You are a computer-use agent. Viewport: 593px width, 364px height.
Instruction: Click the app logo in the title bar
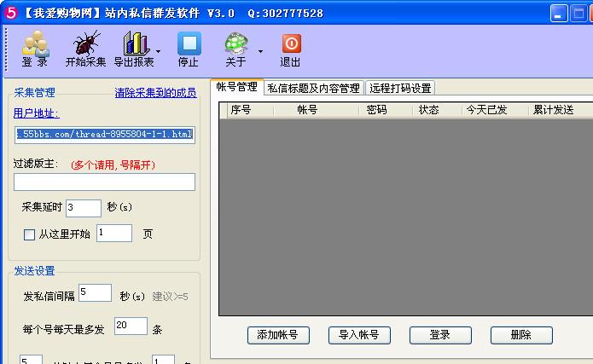point(10,13)
